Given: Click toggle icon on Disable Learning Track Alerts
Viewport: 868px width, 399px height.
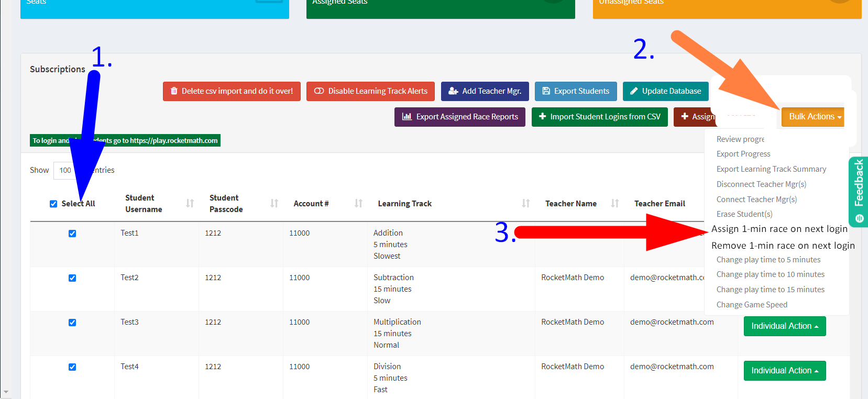Looking at the screenshot, I should (x=318, y=91).
